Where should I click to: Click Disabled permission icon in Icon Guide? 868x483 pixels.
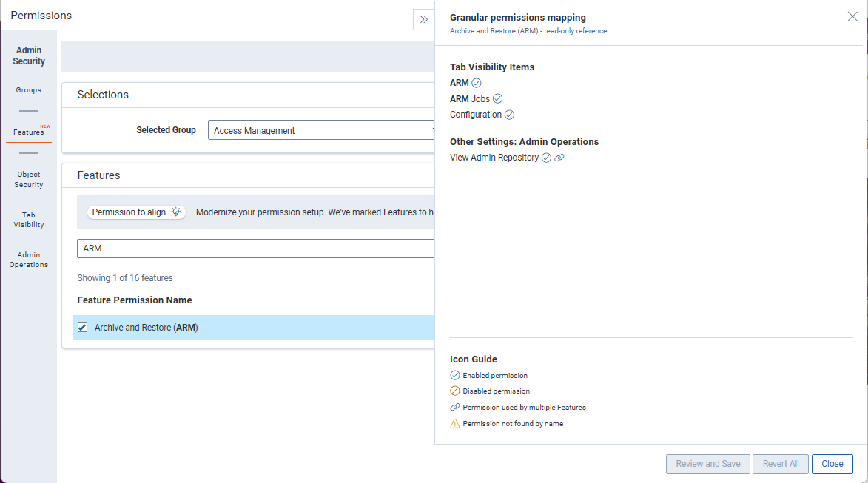point(455,391)
